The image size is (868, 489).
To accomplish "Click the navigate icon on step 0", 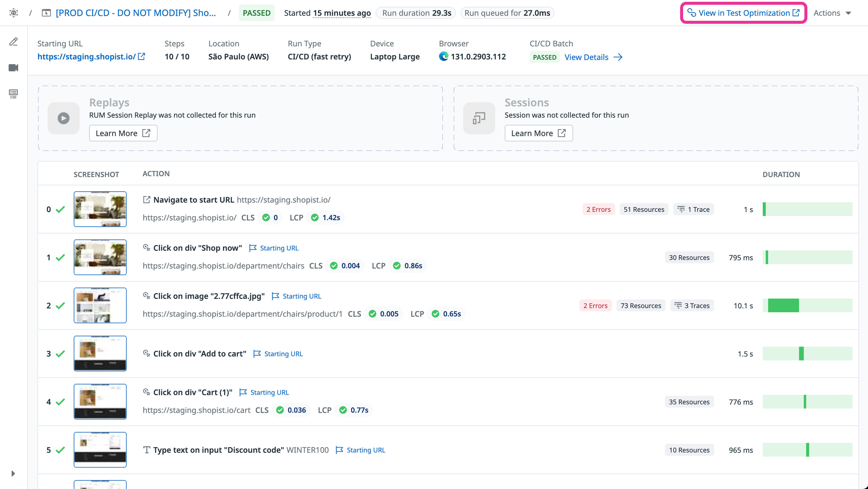I will 146,200.
